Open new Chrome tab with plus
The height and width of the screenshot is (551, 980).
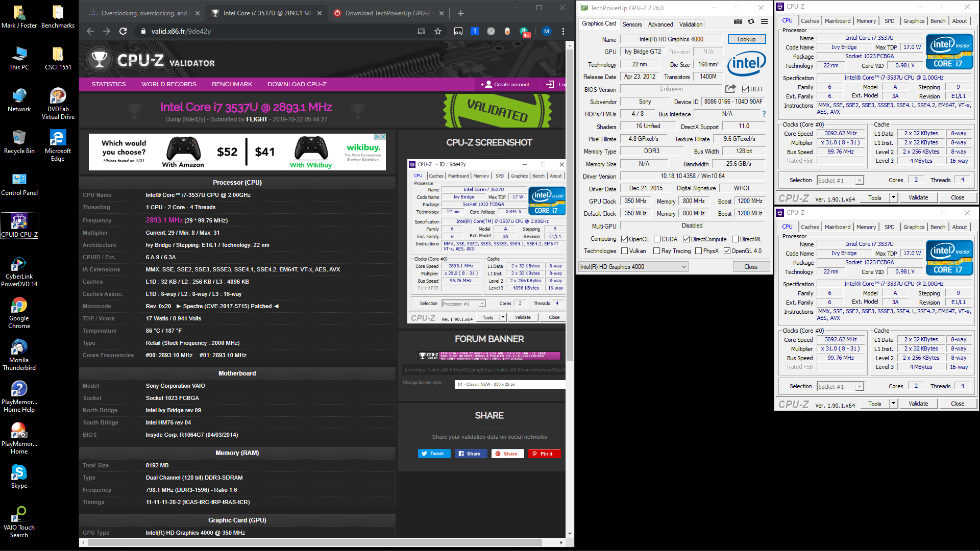(461, 13)
